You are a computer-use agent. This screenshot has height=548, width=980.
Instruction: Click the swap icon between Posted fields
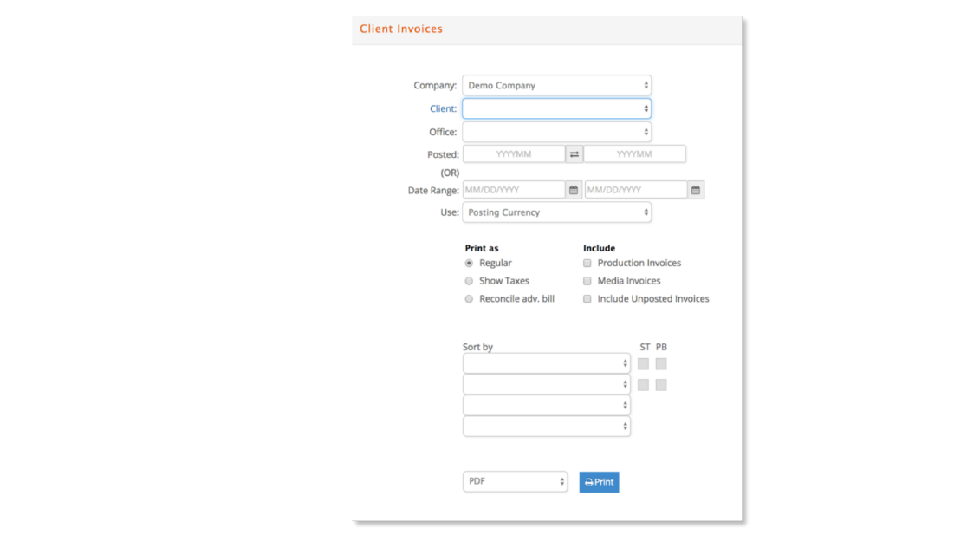click(x=574, y=153)
